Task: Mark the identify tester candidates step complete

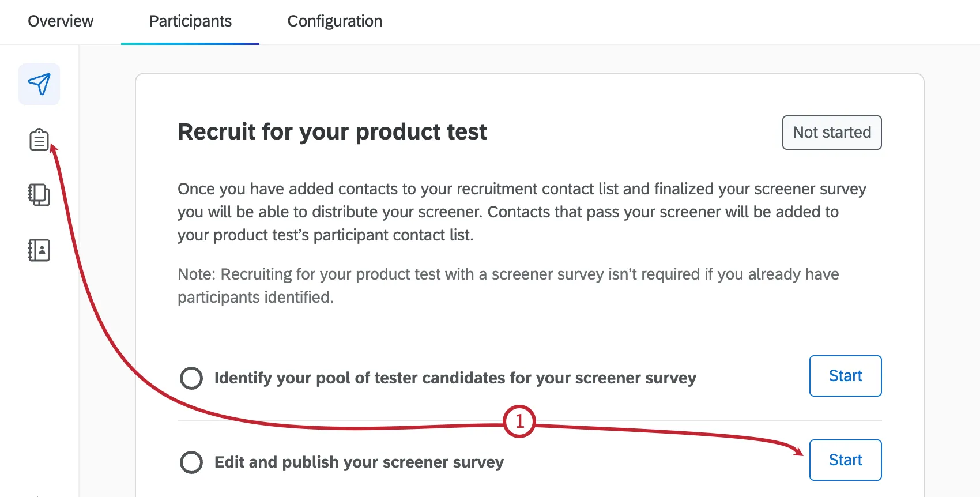Action: point(191,378)
